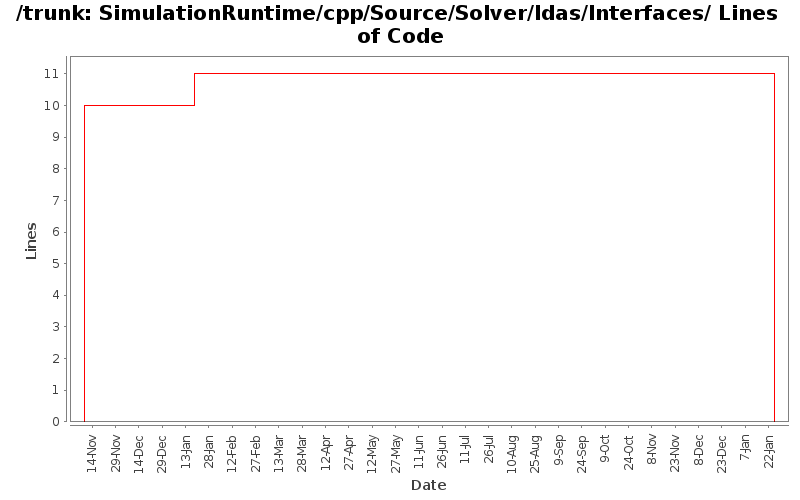
Task: Click y-axis value 10
Action: coord(52,106)
